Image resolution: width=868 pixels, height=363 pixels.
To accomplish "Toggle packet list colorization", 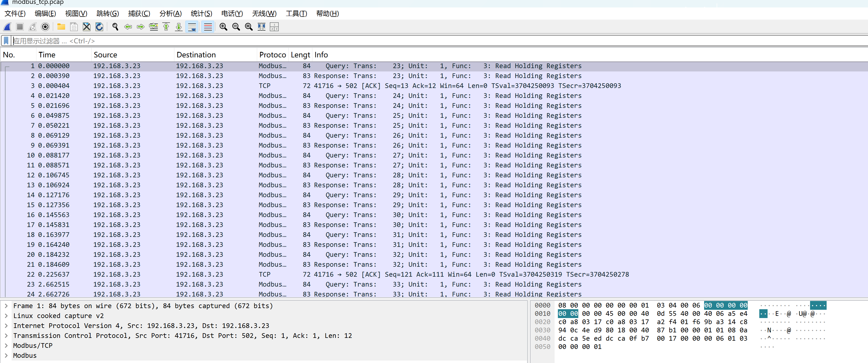I will click(x=208, y=27).
